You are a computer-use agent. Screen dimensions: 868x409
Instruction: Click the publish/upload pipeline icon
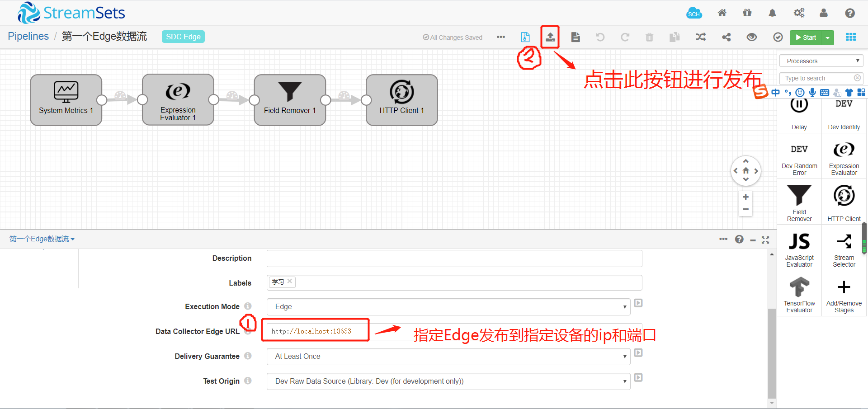[x=550, y=37]
